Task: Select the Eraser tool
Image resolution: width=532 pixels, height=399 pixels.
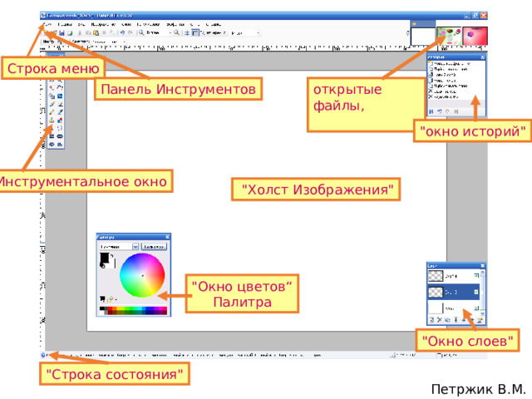Action: (60, 104)
